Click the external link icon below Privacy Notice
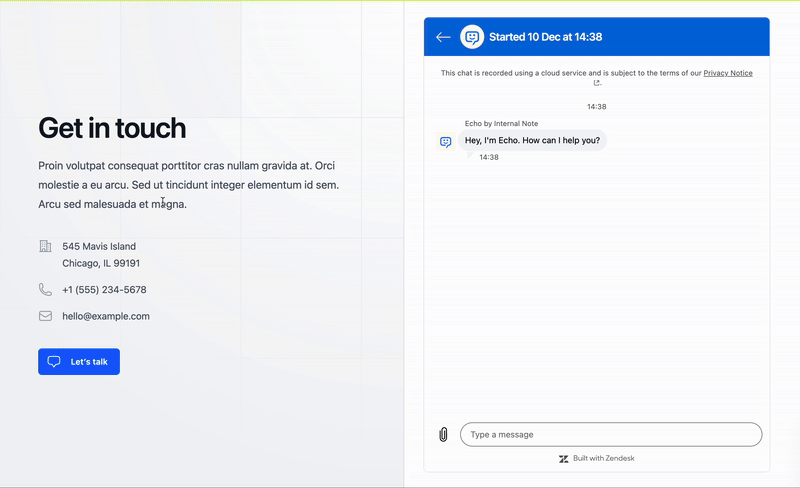The height and width of the screenshot is (488, 800). (x=597, y=84)
